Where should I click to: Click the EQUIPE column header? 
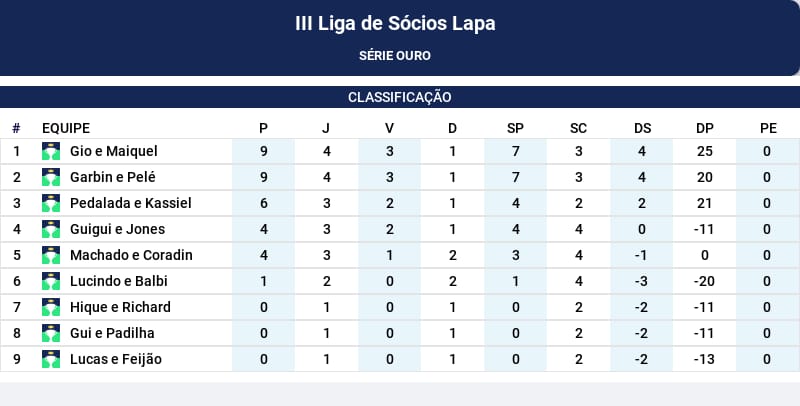click(x=66, y=128)
